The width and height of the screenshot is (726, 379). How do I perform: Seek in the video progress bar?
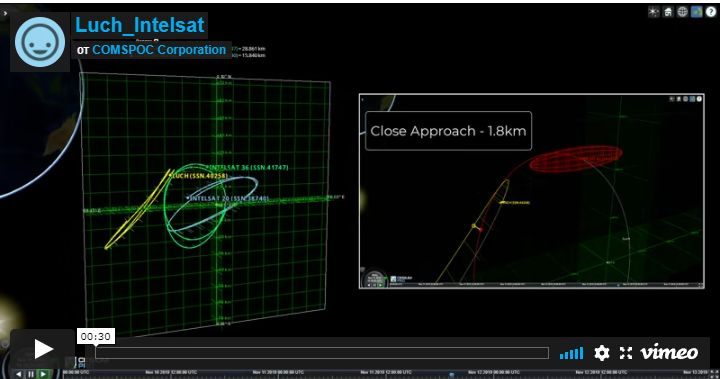[x=322, y=353]
